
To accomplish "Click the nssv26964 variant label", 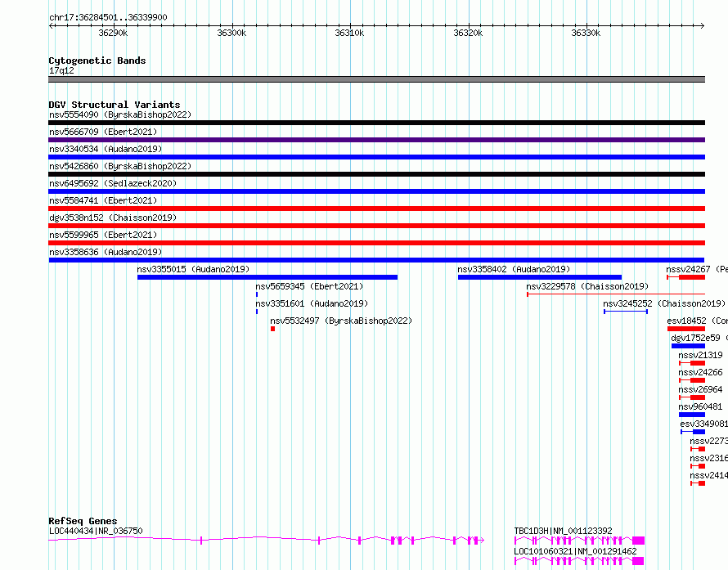I will click(x=700, y=389).
